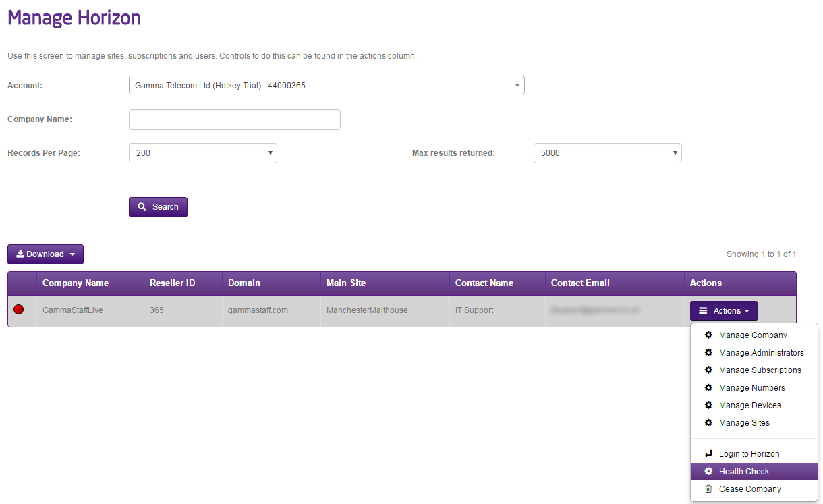This screenshot has height=504, width=823.
Task: Click into the Company Name field
Action: (235, 119)
